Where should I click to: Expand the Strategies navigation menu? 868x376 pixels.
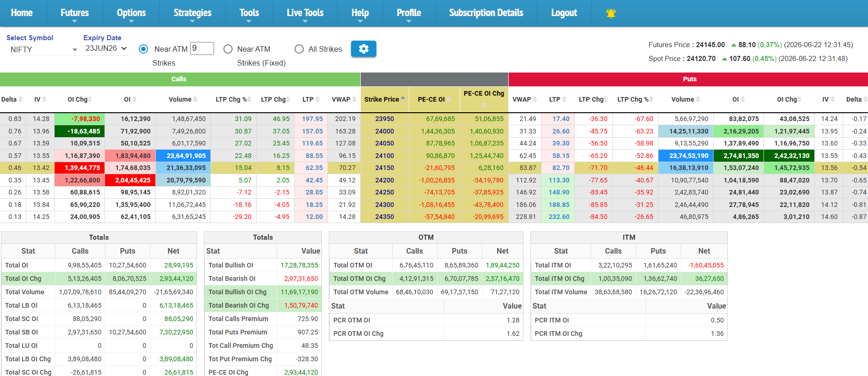[192, 13]
